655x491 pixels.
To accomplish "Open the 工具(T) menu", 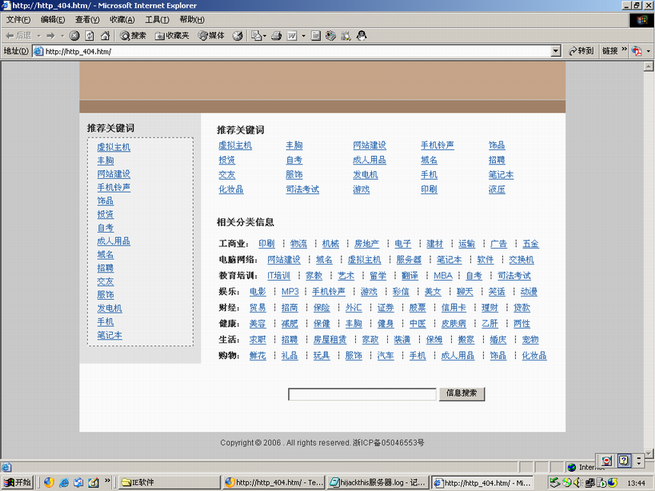I will click(x=157, y=19).
